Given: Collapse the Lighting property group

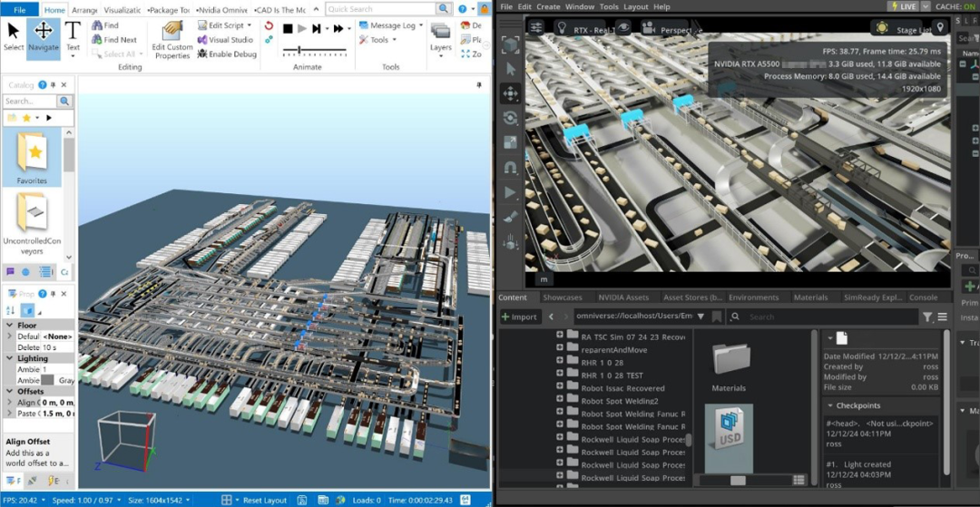Looking at the screenshot, I should pyautogui.click(x=10, y=358).
